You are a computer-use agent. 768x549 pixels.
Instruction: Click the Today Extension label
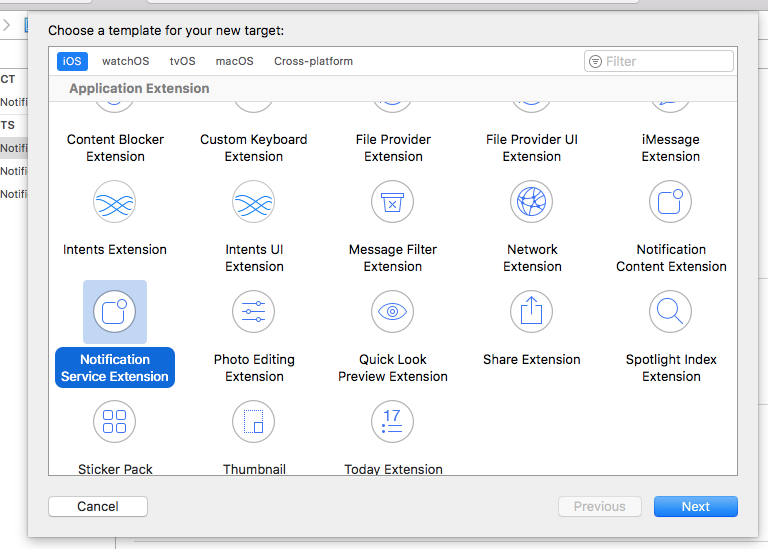click(393, 469)
